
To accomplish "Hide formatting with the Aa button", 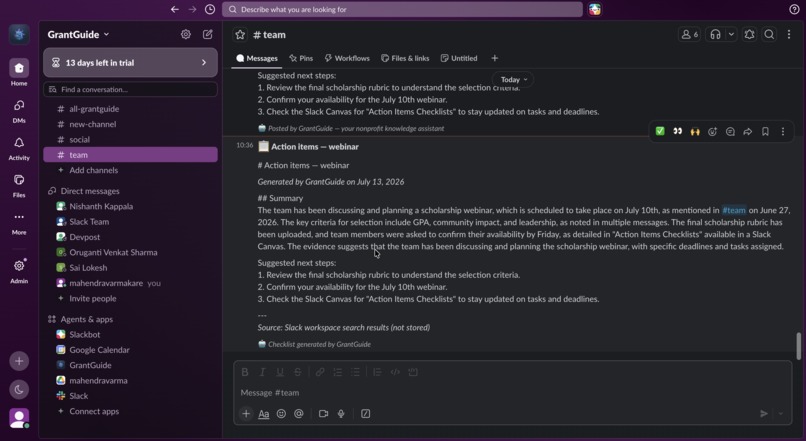I will coord(264,413).
